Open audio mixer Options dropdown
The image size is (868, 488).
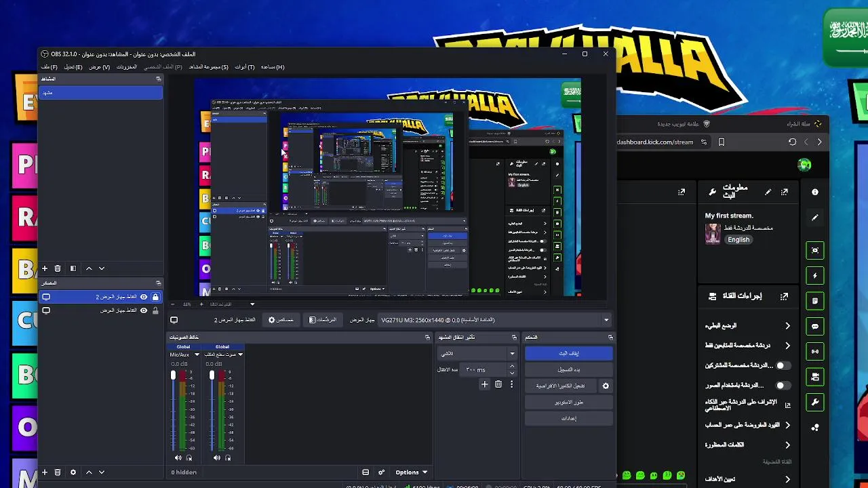pyautogui.click(x=412, y=472)
